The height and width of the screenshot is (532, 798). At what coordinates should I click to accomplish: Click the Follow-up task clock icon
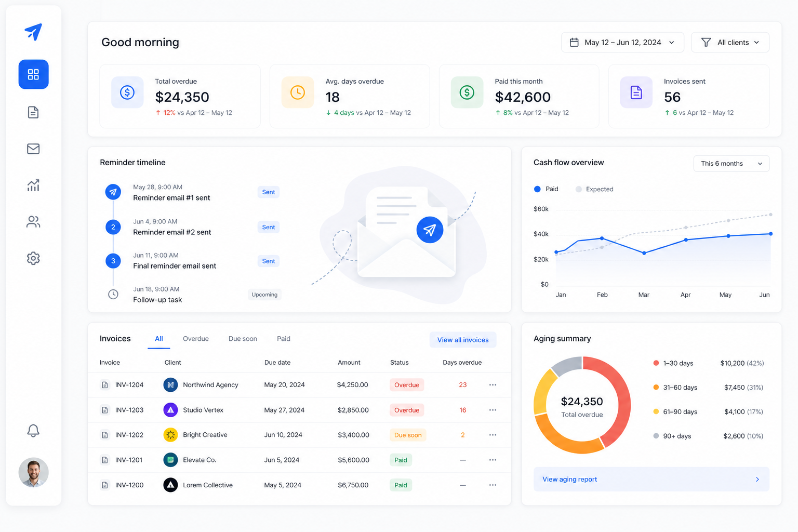coord(113,294)
